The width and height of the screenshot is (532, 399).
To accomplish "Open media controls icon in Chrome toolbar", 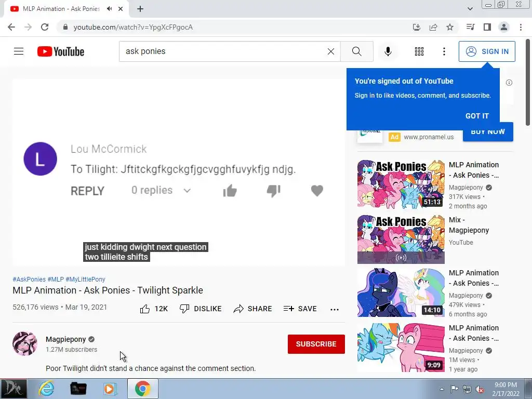I will coord(470,27).
